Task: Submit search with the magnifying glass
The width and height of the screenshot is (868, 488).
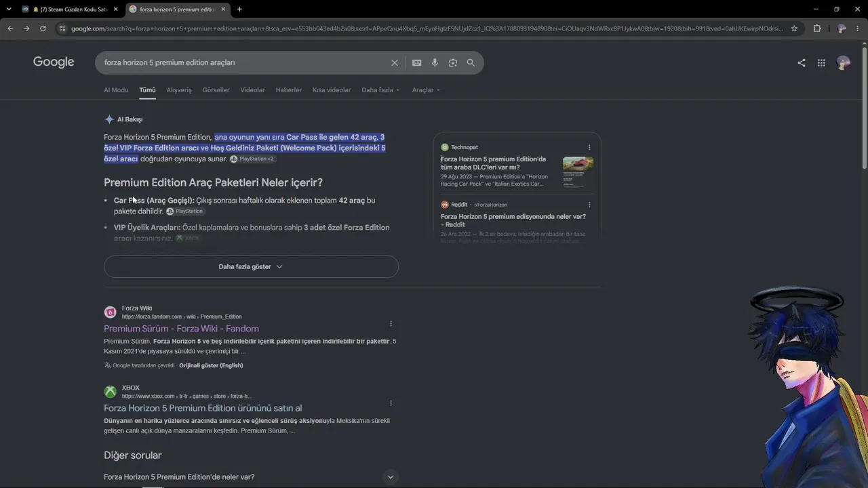Action: pyautogui.click(x=471, y=62)
